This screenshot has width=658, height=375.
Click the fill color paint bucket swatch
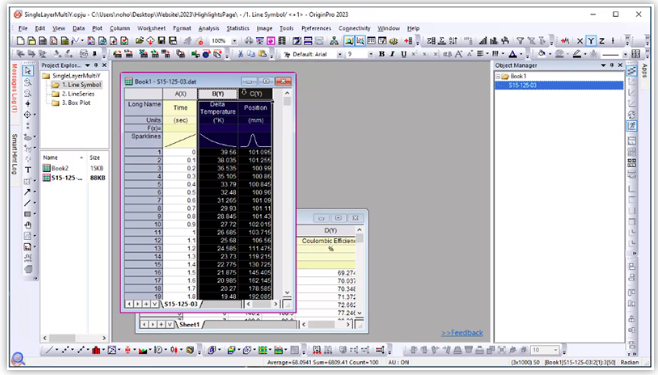(x=542, y=54)
